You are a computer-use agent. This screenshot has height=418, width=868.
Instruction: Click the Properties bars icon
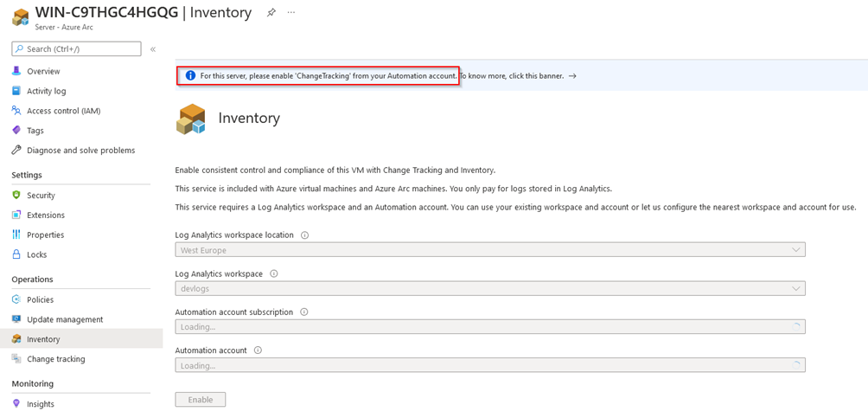[16, 235]
